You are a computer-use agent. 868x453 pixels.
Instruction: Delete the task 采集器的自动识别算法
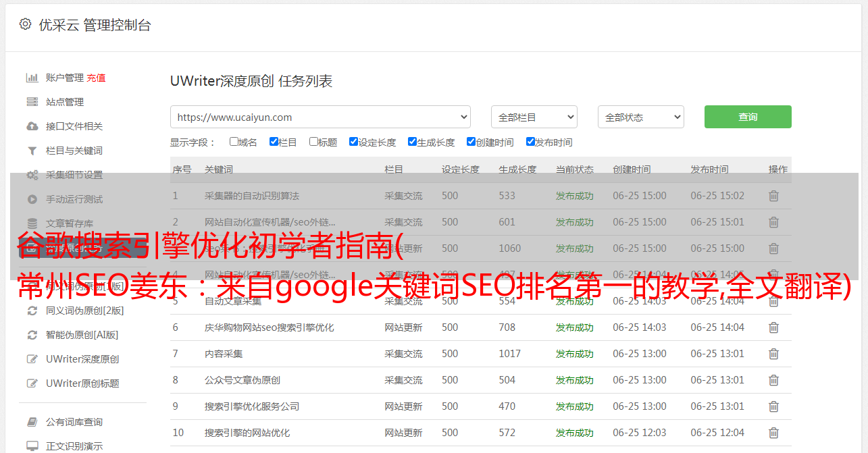pos(774,196)
